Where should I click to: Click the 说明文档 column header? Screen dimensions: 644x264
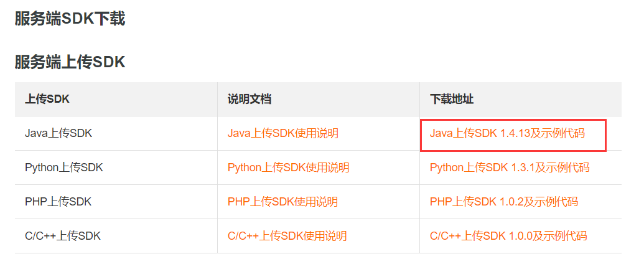[x=249, y=100]
